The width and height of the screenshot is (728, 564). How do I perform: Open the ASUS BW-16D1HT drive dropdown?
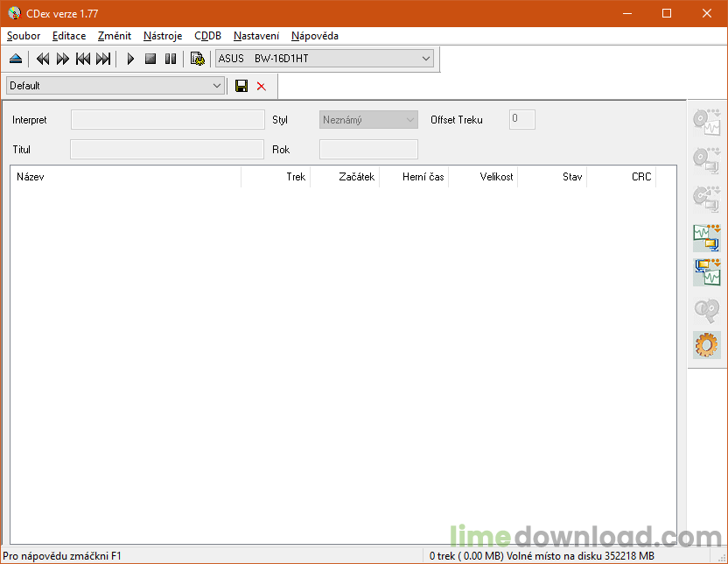324,59
